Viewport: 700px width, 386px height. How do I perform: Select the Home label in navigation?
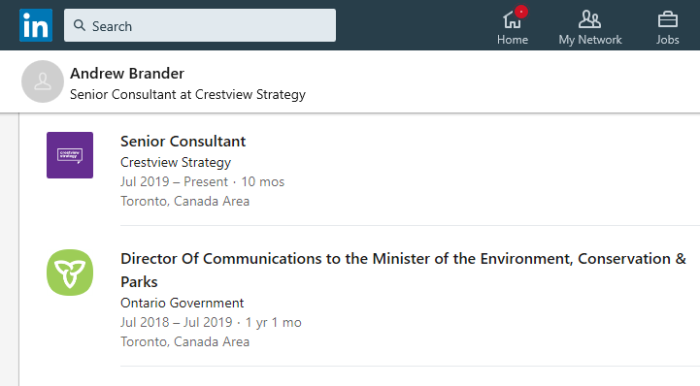click(x=512, y=40)
